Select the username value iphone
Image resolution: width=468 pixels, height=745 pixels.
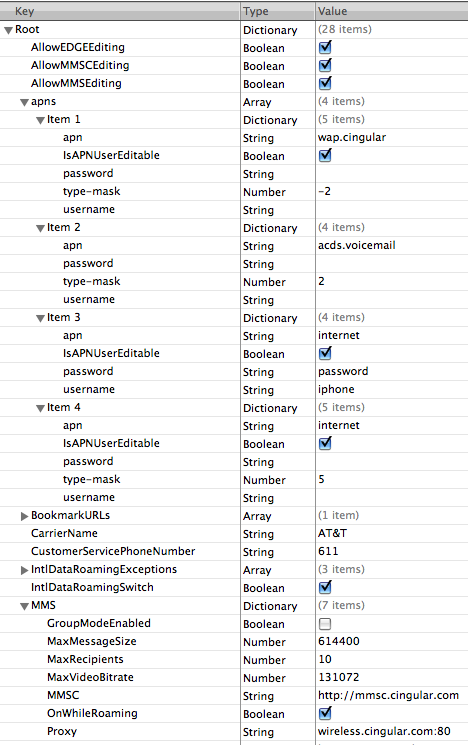[x=336, y=390]
